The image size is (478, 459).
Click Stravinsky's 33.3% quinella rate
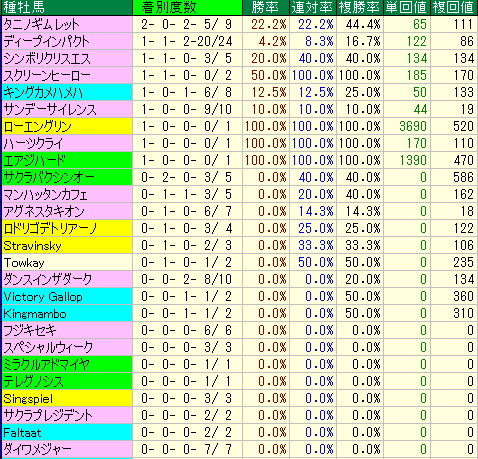(316, 246)
